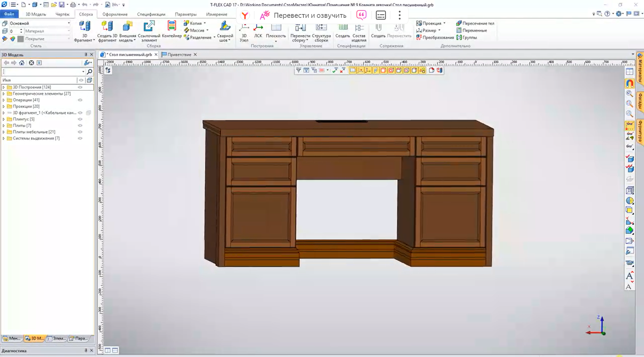Hide Плиты мебельные [21] group
Viewport: 644px width, 357px height.
(80, 132)
